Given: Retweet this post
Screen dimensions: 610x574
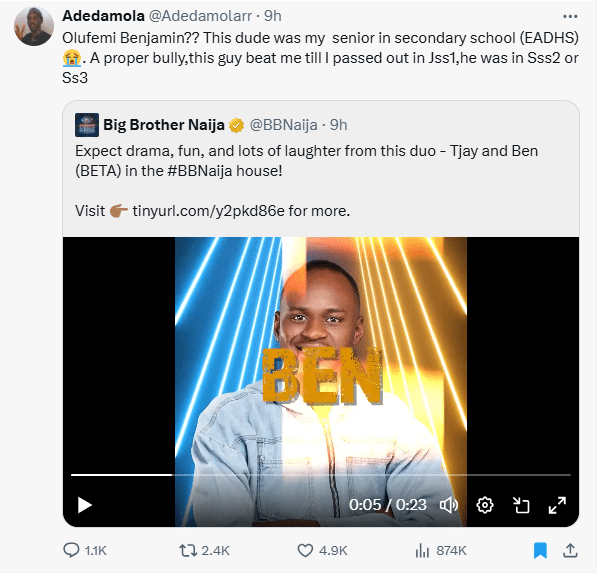Looking at the screenshot, I should (x=187, y=550).
